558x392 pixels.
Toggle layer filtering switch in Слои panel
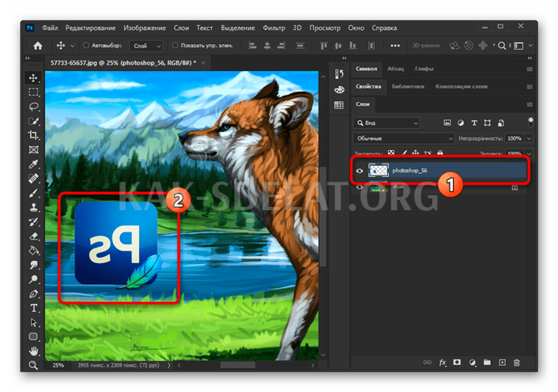click(530, 122)
